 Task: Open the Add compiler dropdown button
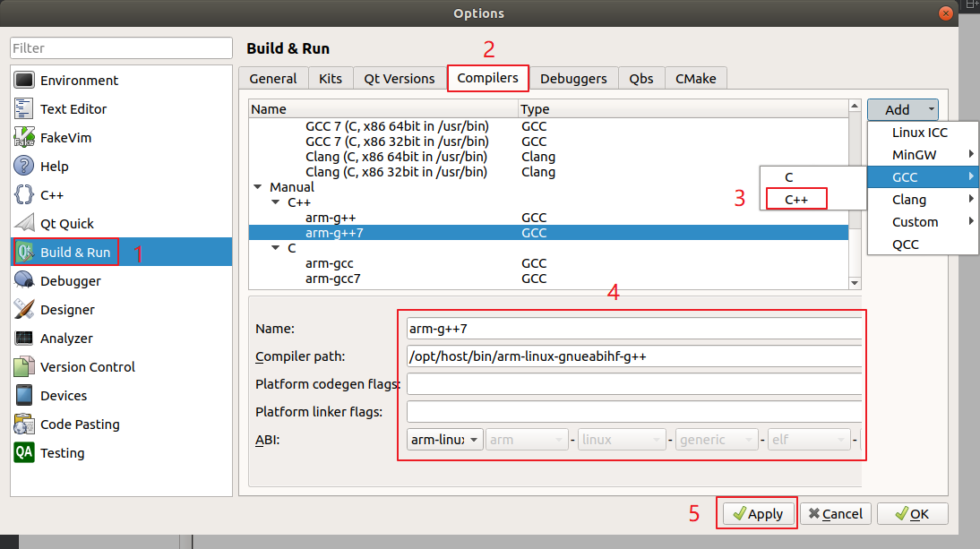tap(902, 110)
